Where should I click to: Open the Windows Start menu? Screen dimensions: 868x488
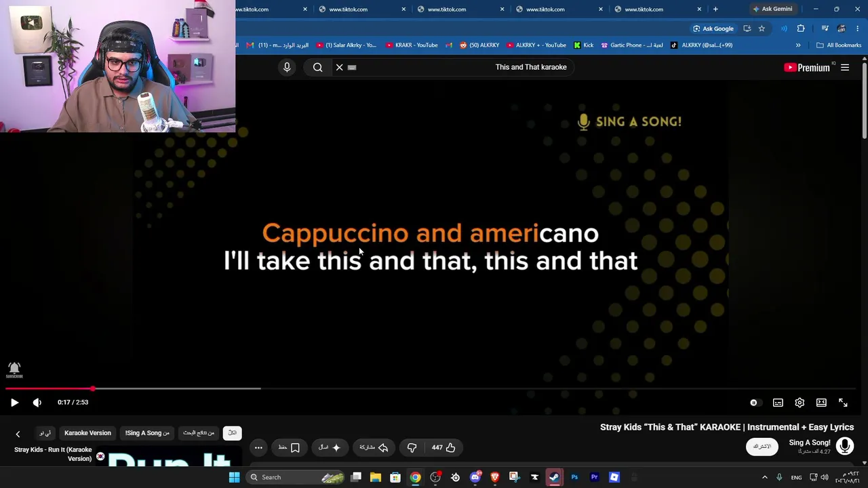pyautogui.click(x=234, y=477)
